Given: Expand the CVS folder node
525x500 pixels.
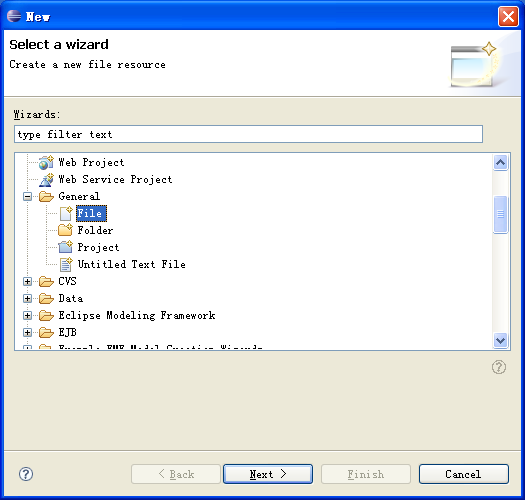Looking at the screenshot, I should pyautogui.click(x=27, y=282).
